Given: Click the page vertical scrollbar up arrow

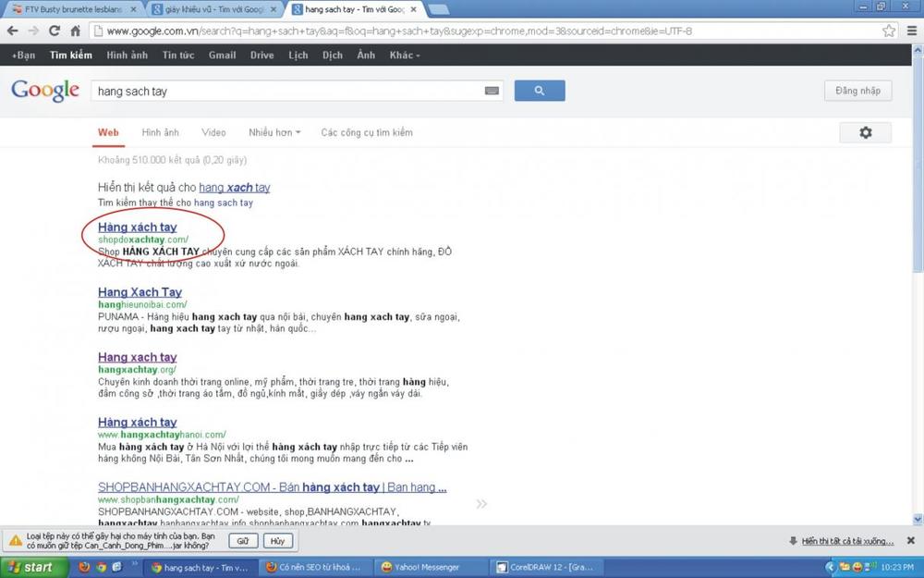Looking at the screenshot, I should tap(918, 50).
